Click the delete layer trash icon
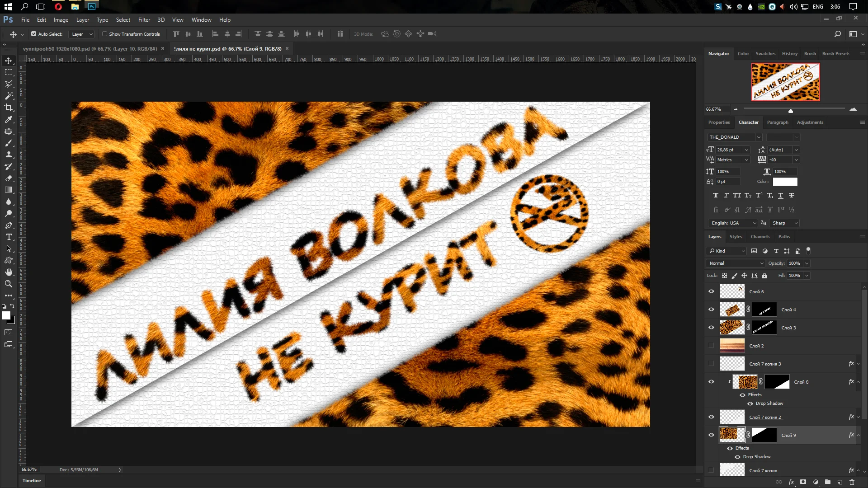Image resolution: width=868 pixels, height=488 pixels. click(x=852, y=482)
